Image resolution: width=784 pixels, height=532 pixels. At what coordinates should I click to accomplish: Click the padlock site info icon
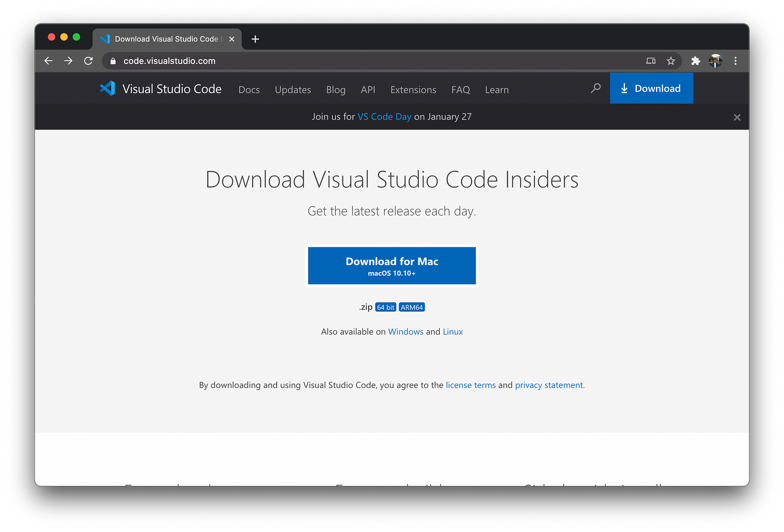pyautogui.click(x=113, y=61)
